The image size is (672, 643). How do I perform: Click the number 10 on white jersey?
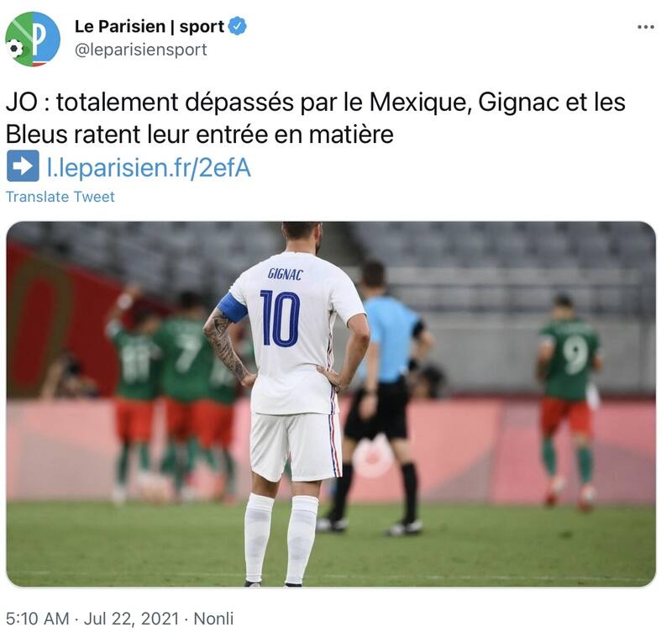[x=281, y=319]
